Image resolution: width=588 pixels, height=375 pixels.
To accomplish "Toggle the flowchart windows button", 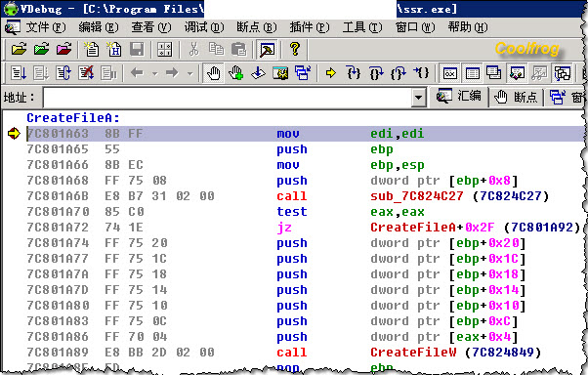I will tap(562, 73).
